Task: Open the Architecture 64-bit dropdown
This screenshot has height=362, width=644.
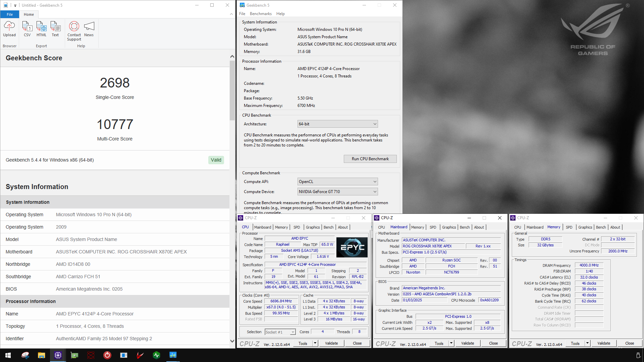Action: pos(337,124)
